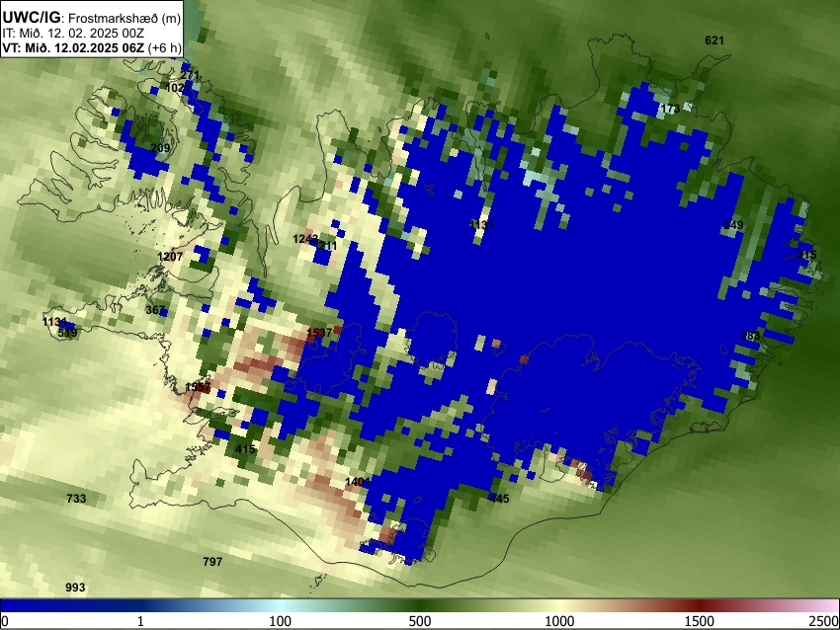Select the 315 value on the east coast
This screenshot has width=840, height=630.
coord(806,254)
